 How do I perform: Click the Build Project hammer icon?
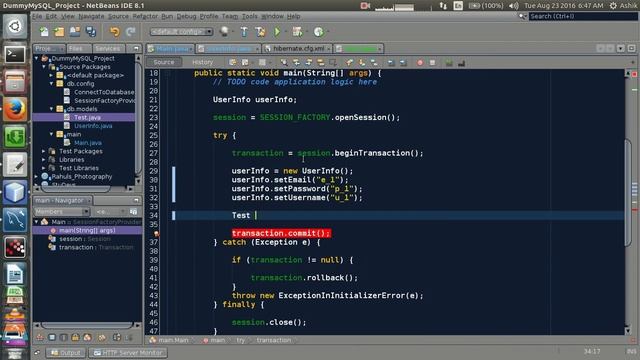[x=244, y=31]
